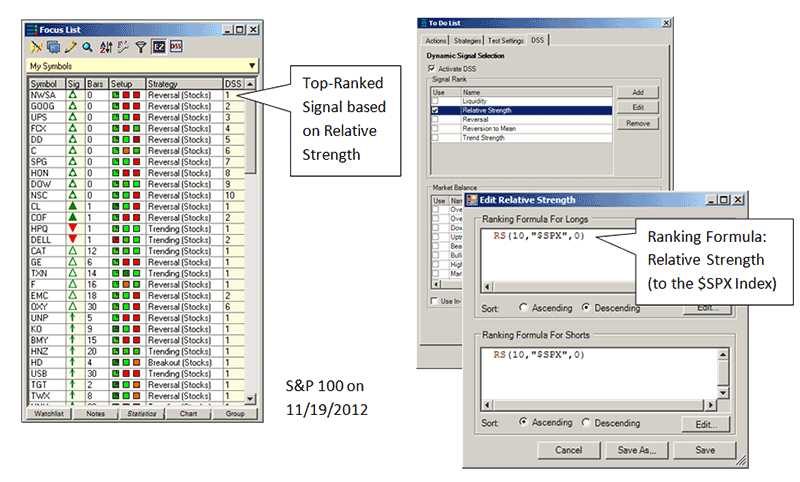Click the A-Z sort icon in Focus List toolbar

pyautogui.click(x=106, y=47)
